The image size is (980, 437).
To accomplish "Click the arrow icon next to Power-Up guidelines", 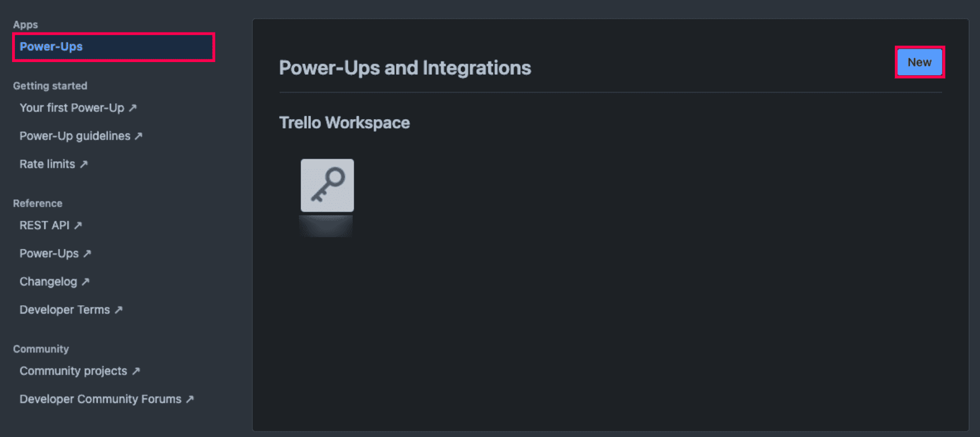I will [x=138, y=136].
